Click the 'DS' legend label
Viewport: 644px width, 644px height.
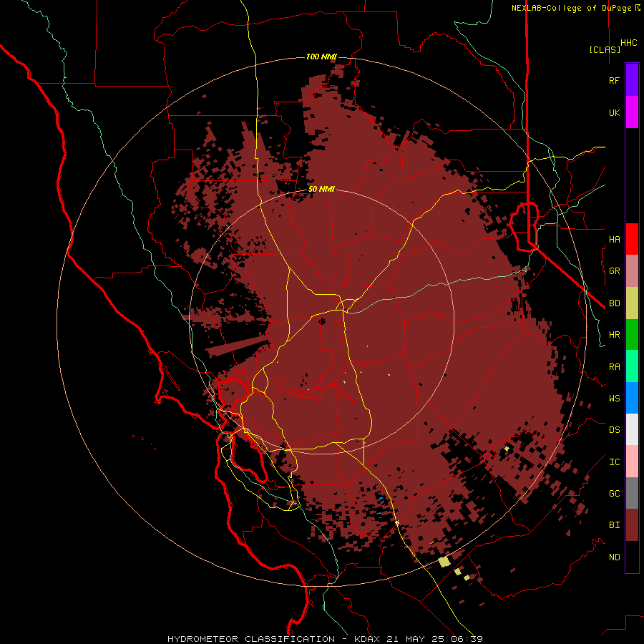614,430
